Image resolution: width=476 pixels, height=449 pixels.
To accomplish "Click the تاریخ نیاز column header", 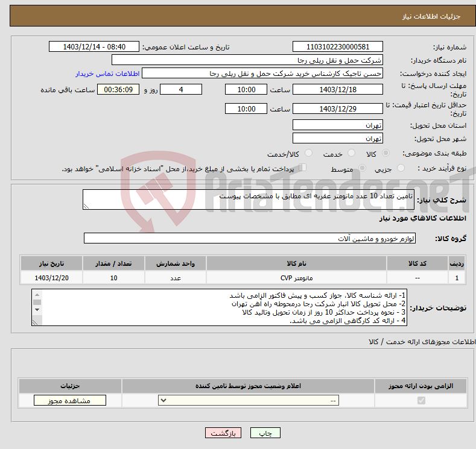I will tap(52, 263).
